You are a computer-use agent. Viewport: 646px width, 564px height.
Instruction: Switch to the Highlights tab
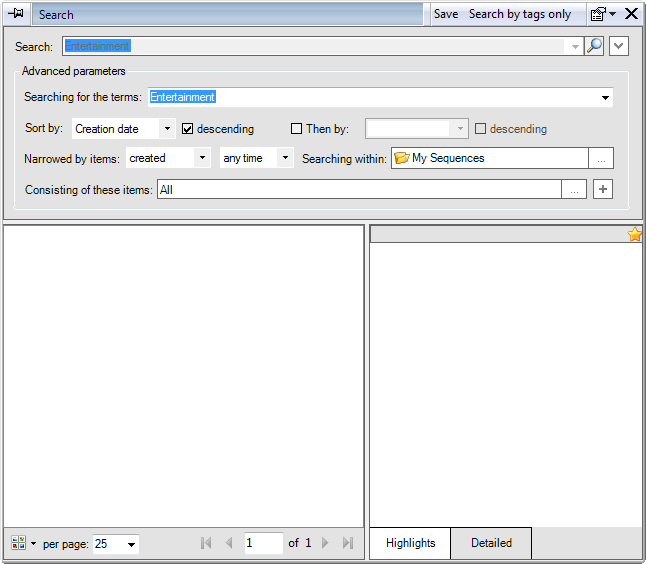tap(410, 543)
